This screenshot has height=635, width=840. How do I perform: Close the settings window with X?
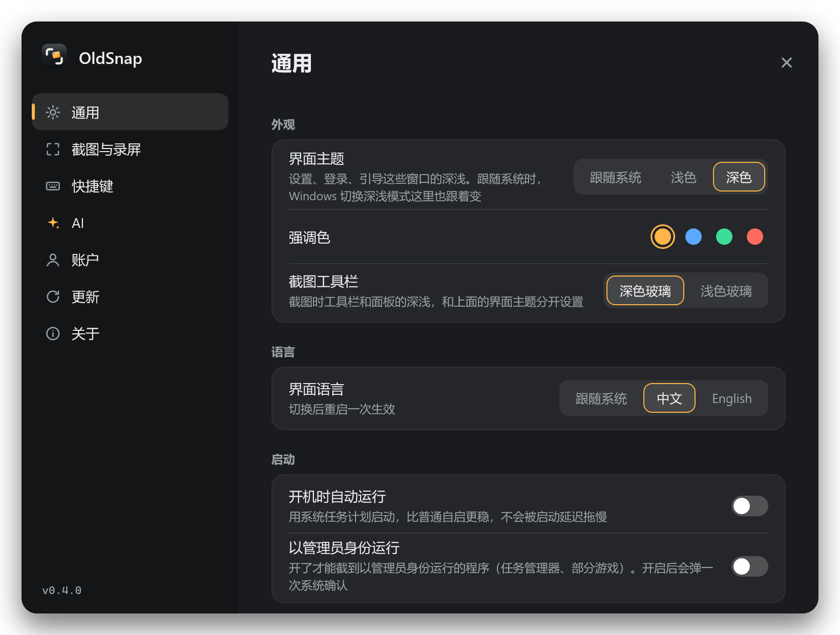coord(786,62)
